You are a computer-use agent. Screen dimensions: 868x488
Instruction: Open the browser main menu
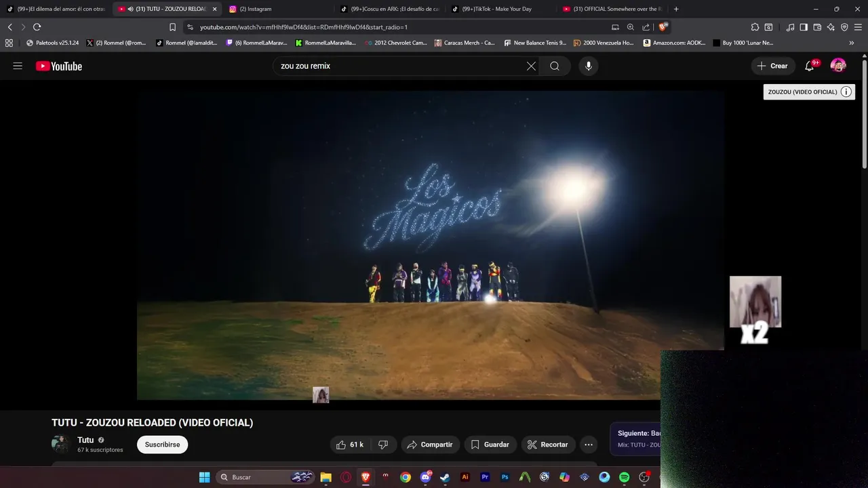[x=858, y=27]
